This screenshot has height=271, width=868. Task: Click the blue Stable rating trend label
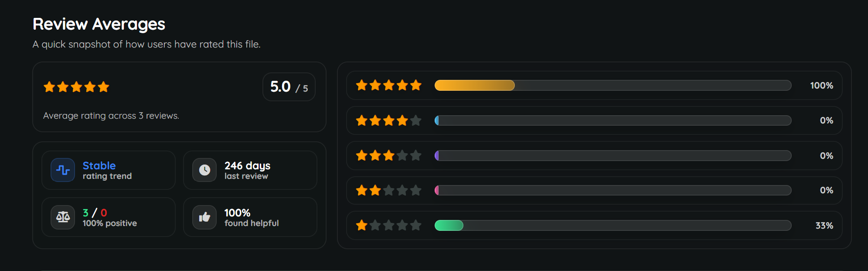pyautogui.click(x=99, y=166)
